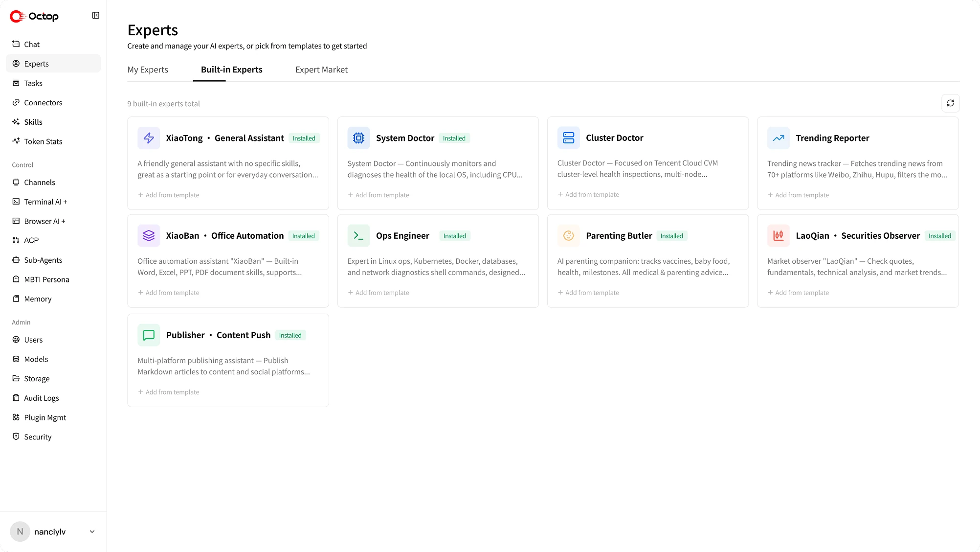Click the XiaoBan layers icon

coord(149,236)
